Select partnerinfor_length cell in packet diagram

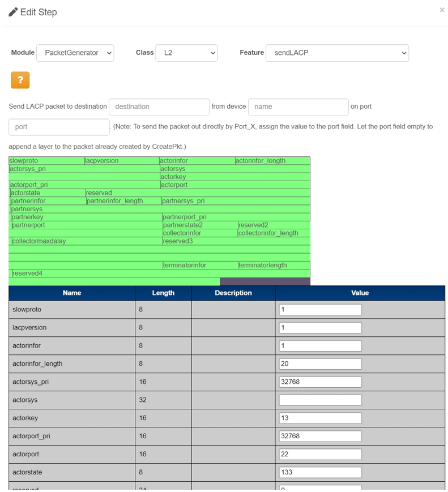coord(123,201)
